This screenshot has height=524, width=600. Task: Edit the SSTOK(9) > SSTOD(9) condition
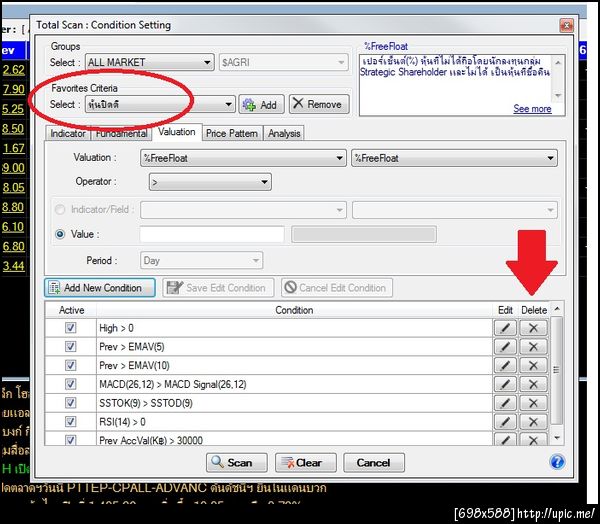tap(505, 403)
